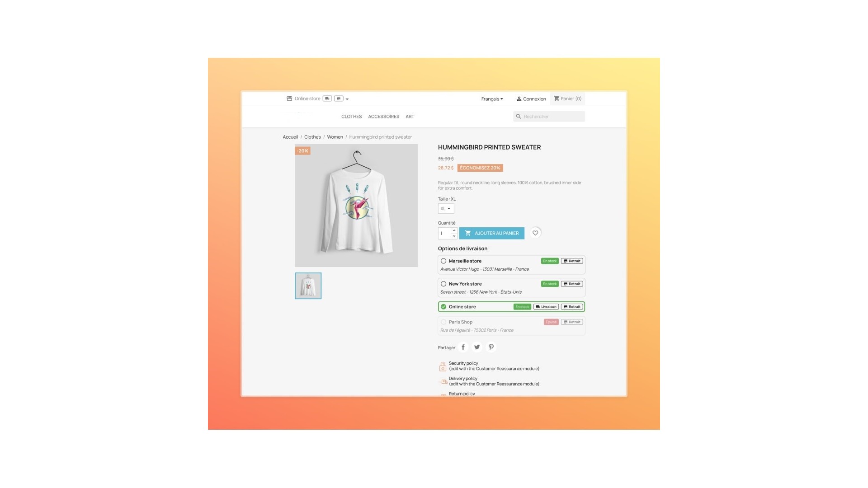Select the Online store delivery option
This screenshot has width=868, height=488.
point(511,307)
